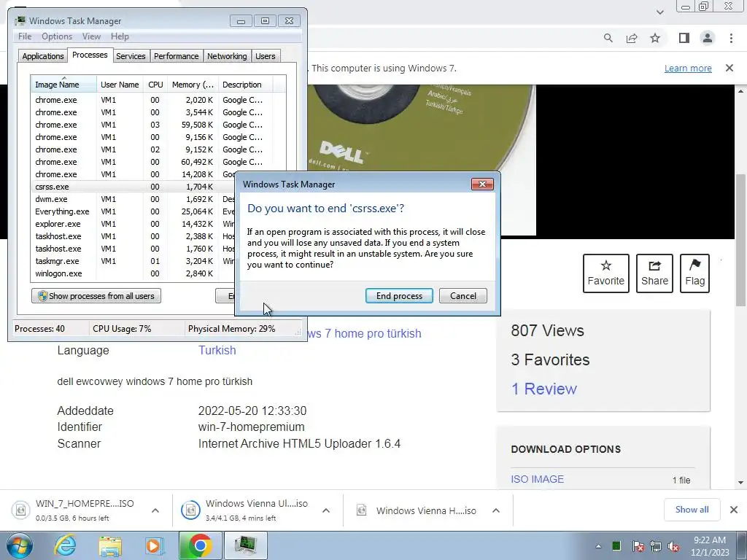Click the Chrome page vertical scrollbar
Screen dimensions: 747x560
[741, 241]
